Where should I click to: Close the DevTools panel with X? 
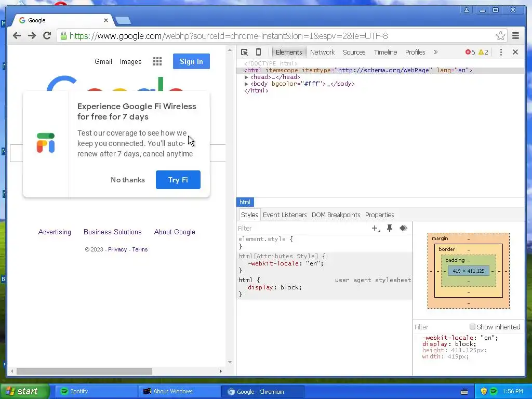515,52
